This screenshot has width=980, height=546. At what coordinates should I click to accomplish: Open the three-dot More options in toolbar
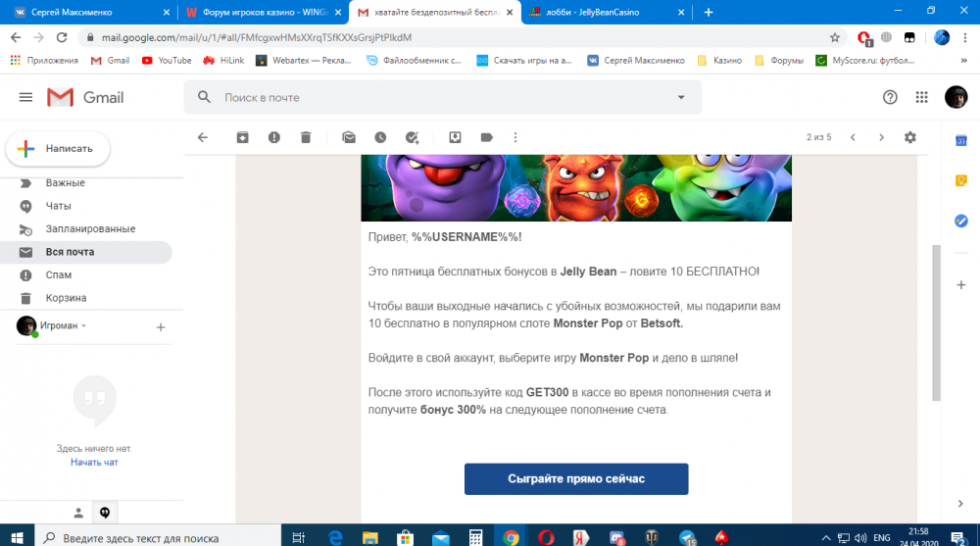point(515,137)
